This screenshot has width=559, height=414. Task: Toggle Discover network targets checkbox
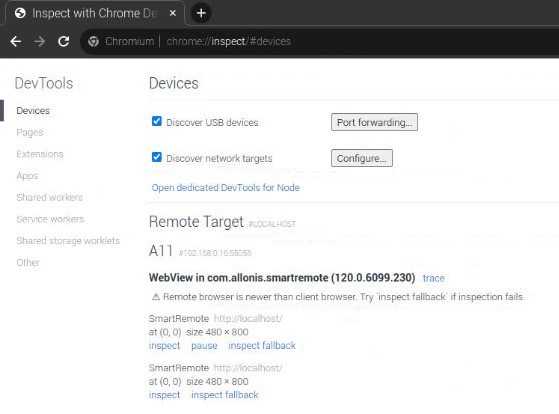coord(157,157)
